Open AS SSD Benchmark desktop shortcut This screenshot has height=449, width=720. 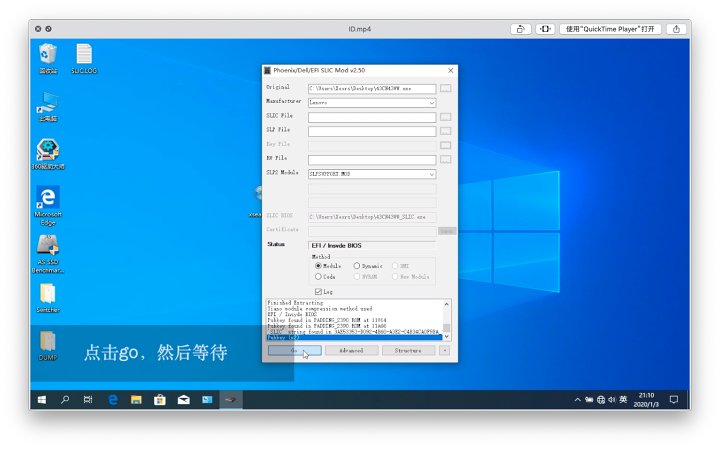click(47, 247)
